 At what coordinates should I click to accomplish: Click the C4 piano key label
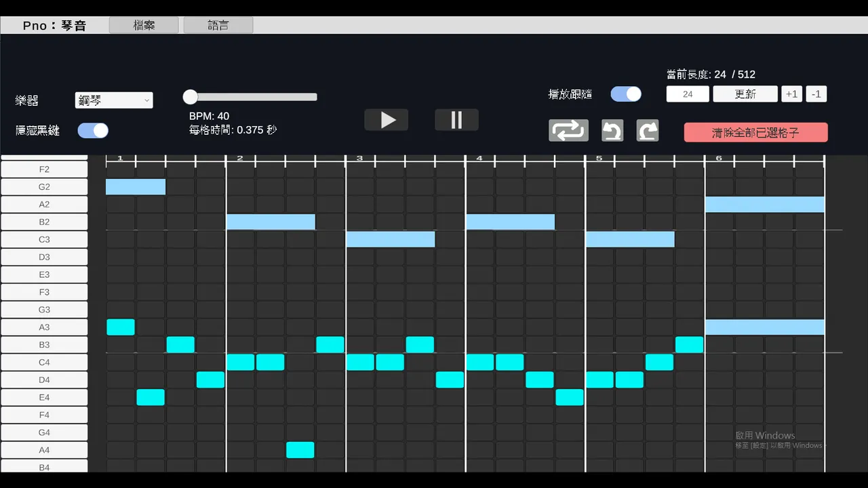[44, 363]
